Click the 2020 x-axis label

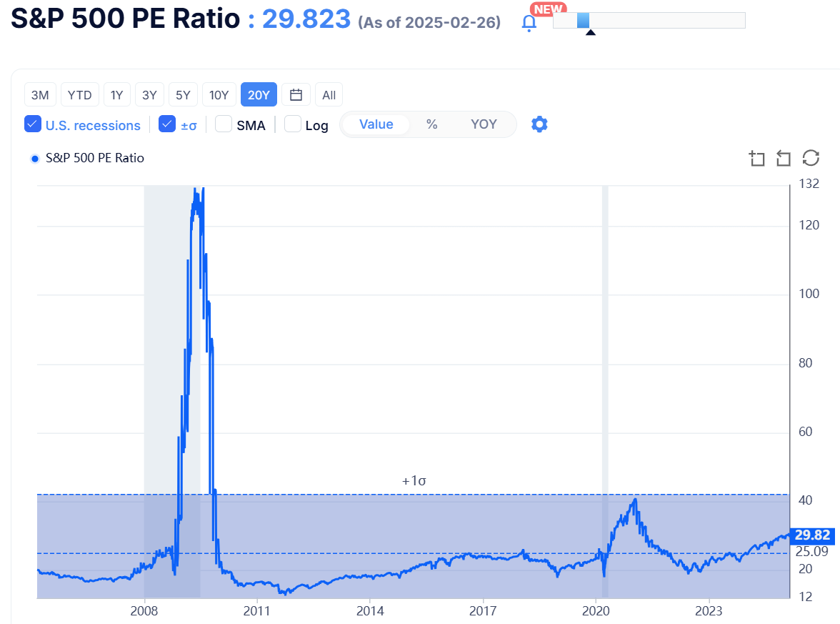point(596,610)
